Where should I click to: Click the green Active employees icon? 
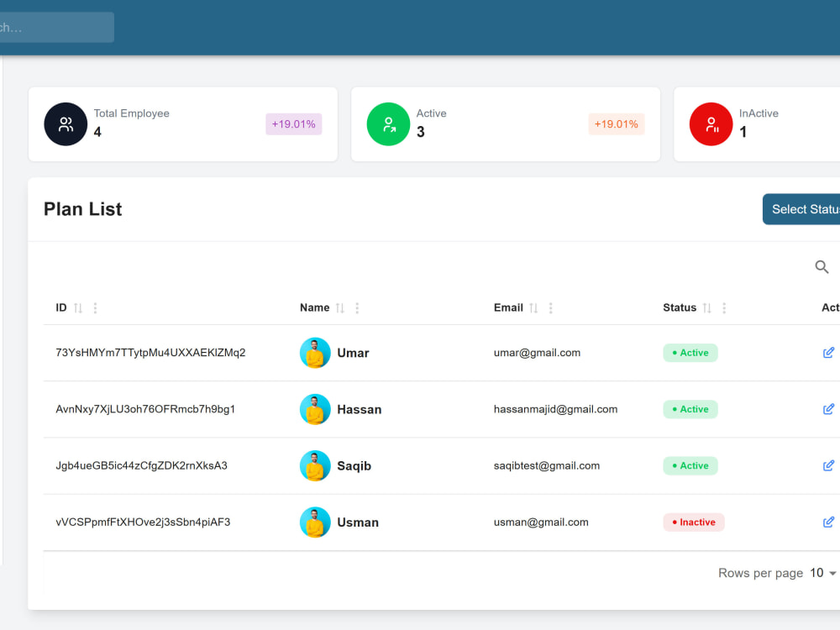pyautogui.click(x=388, y=123)
